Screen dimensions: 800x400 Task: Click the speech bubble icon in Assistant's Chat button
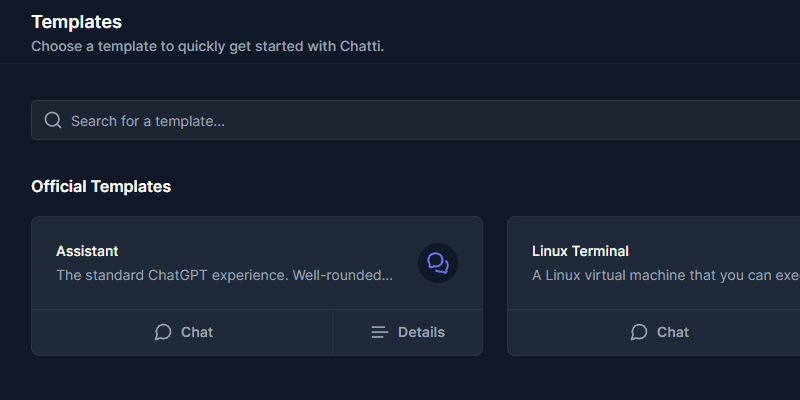pos(163,332)
